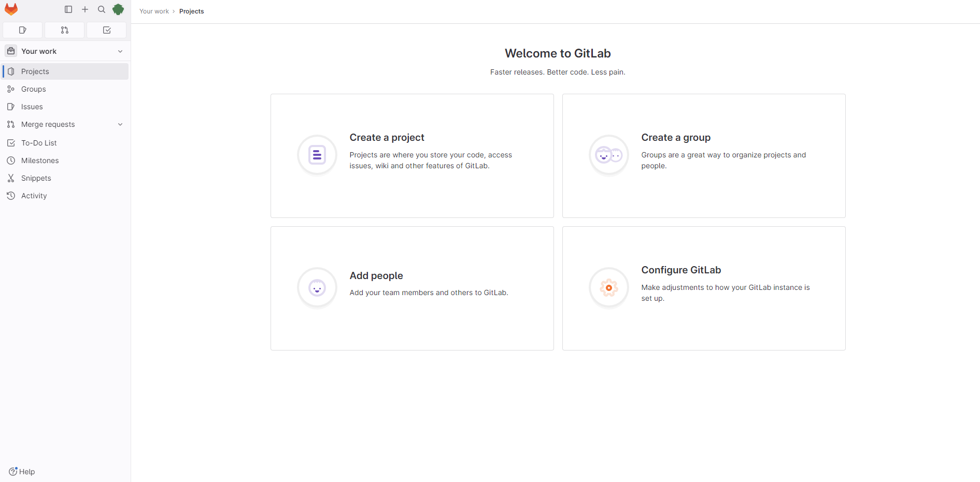This screenshot has width=980, height=482.
Task: Click the Create a group icon
Action: [x=609, y=155]
